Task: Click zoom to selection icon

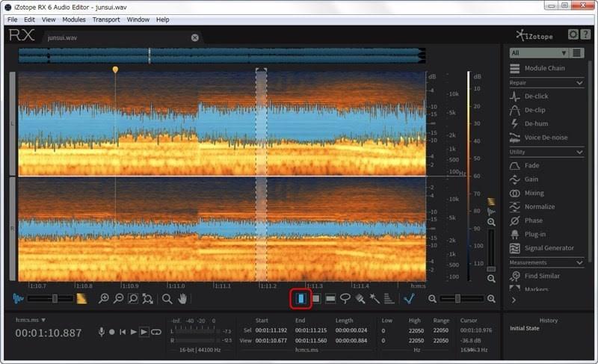Action: pos(133,299)
